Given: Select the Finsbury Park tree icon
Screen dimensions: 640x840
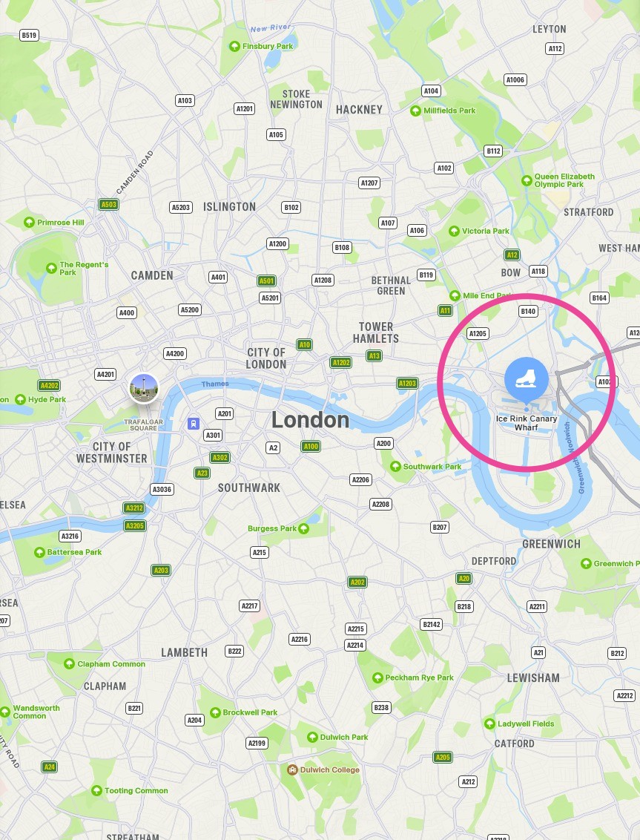Looking at the screenshot, I should [234, 47].
